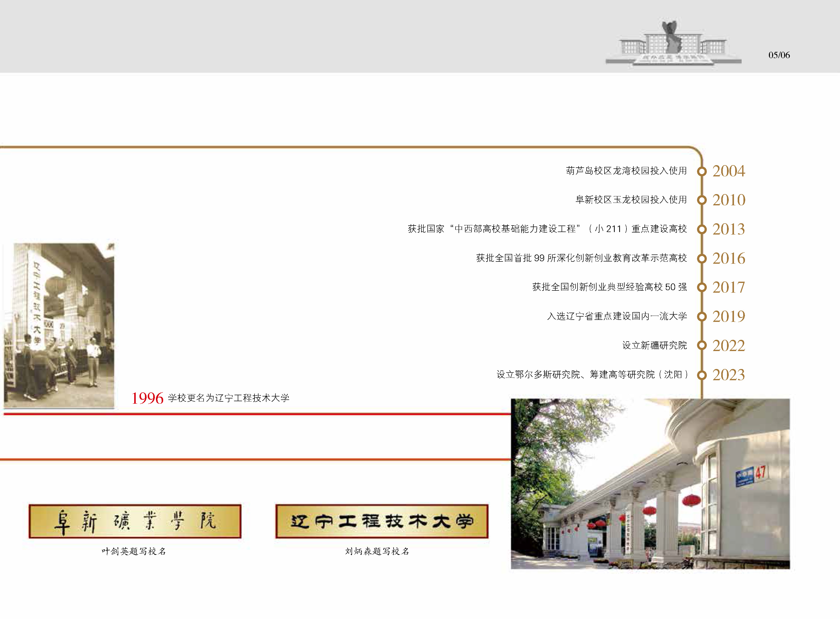Click the 小211 重点建设高校 entry text

547,229
